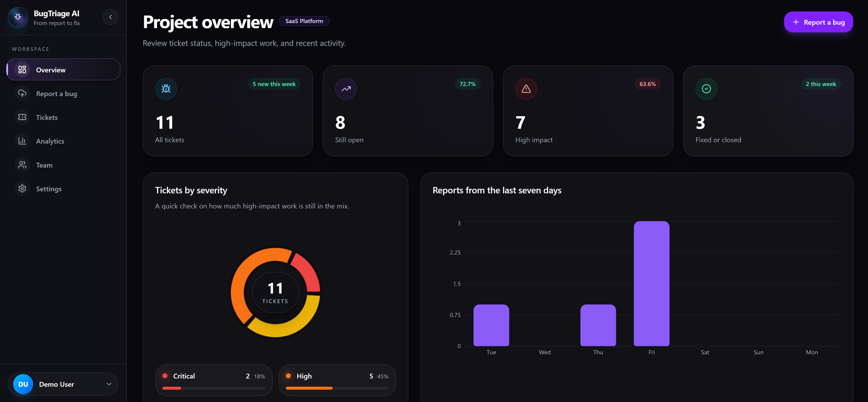Open the Team people icon

coord(22,165)
